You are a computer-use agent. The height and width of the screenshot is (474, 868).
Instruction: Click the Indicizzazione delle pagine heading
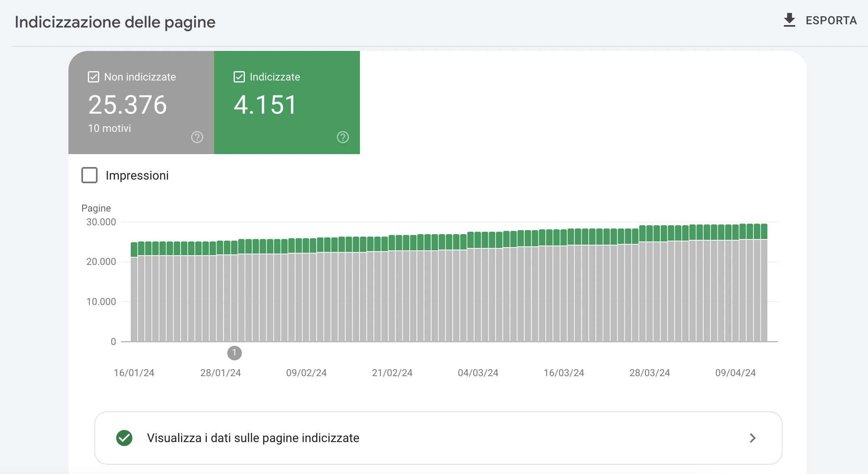click(115, 22)
